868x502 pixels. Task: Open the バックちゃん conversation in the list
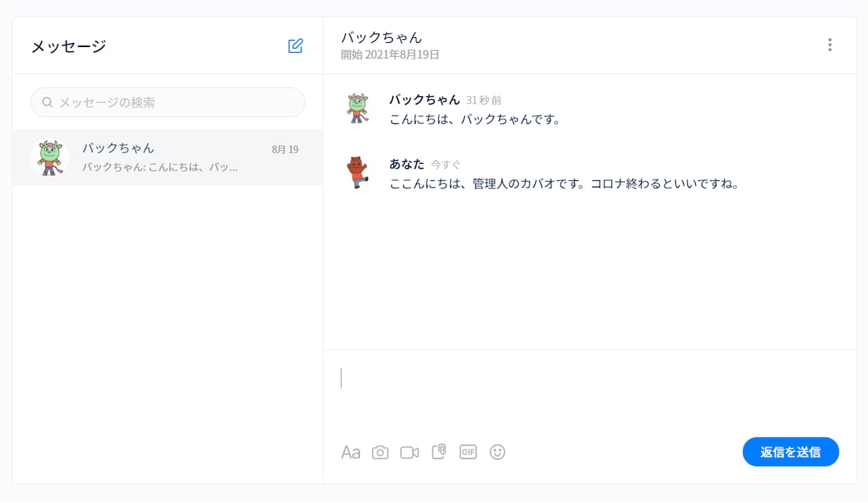point(168,158)
